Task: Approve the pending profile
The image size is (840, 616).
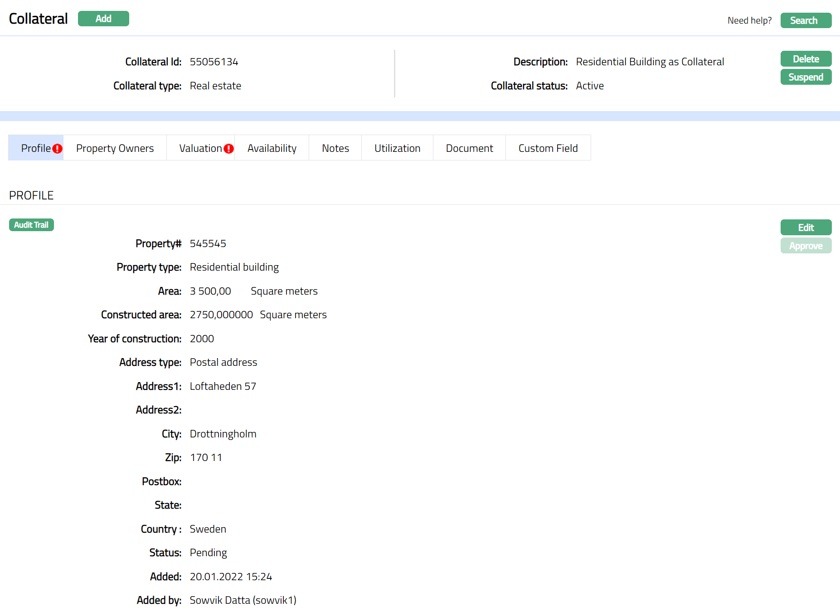Action: [x=806, y=246]
